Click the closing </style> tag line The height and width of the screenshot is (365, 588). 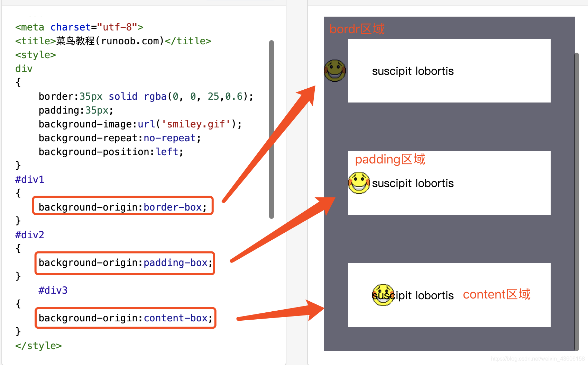tap(38, 346)
